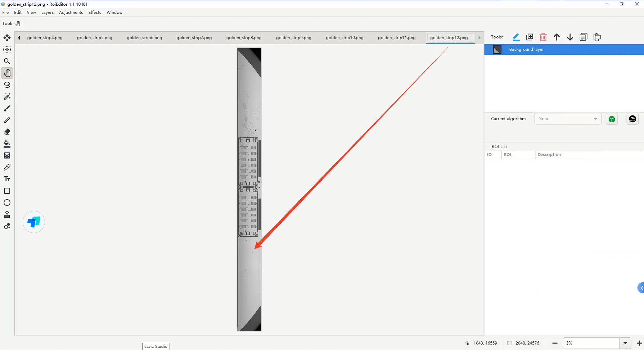Select the Background layer row
This screenshot has height=350, width=644.
pyautogui.click(x=564, y=50)
